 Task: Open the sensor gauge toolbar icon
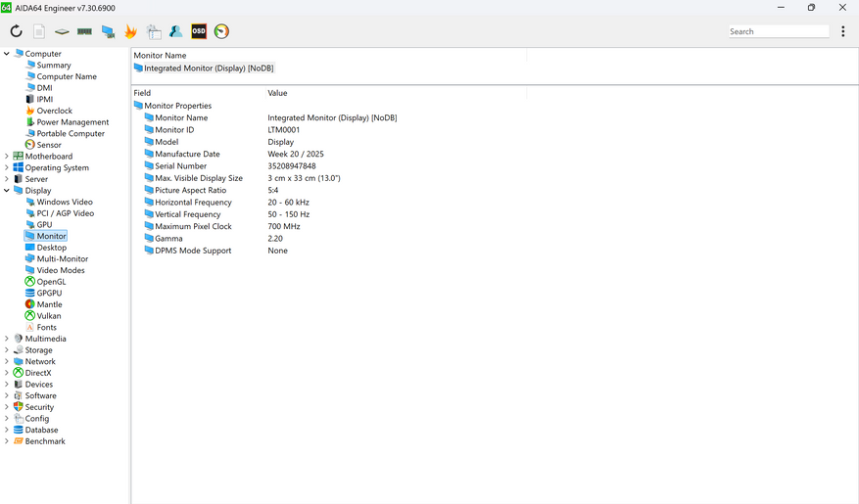(x=221, y=31)
